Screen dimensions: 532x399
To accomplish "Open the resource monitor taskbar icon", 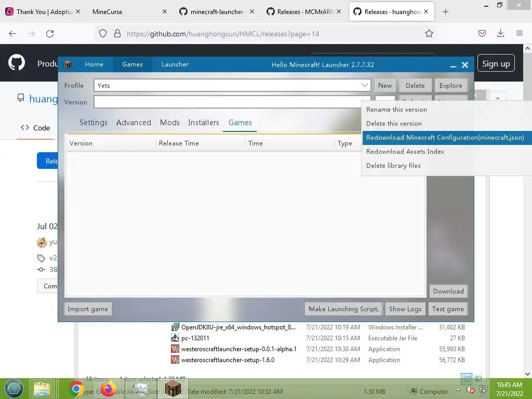I will [140, 389].
